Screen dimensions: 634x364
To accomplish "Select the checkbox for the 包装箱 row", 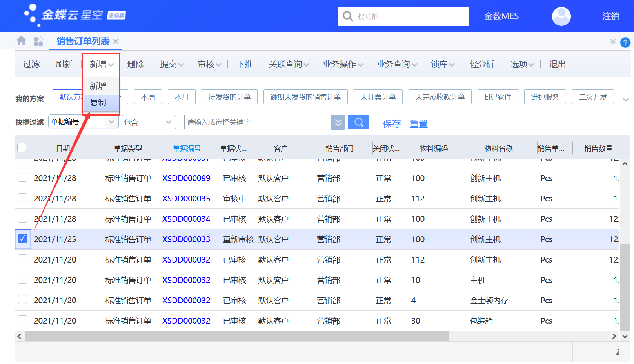I will tap(23, 320).
